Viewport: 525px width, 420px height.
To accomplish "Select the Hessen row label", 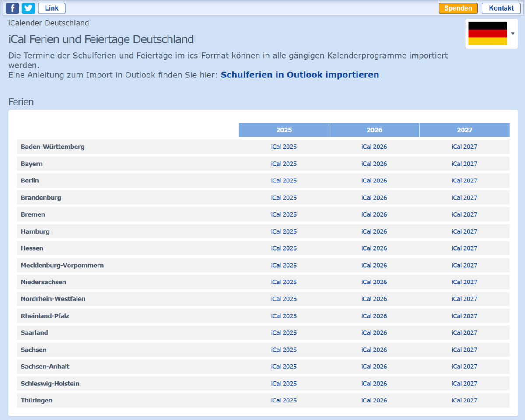I will 32,248.
